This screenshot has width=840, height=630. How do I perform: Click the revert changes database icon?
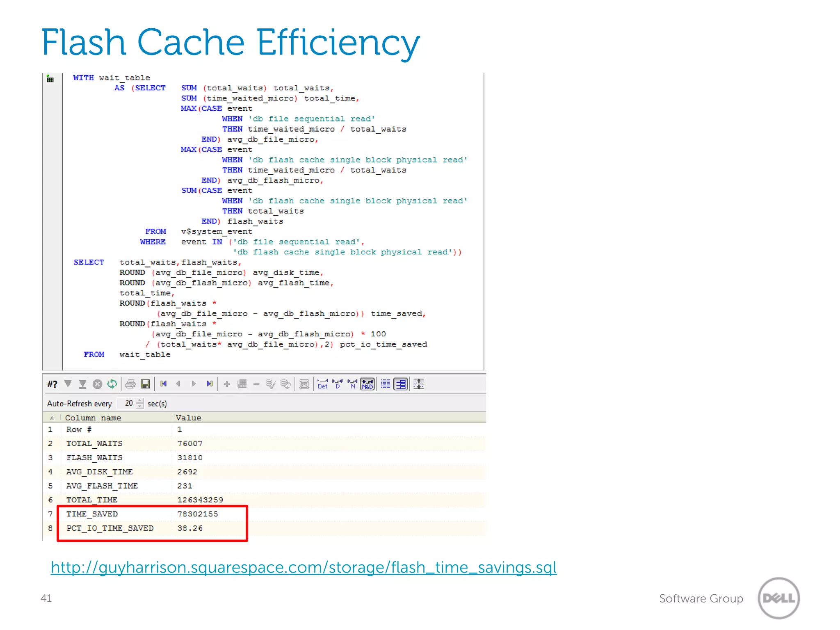[286, 384]
